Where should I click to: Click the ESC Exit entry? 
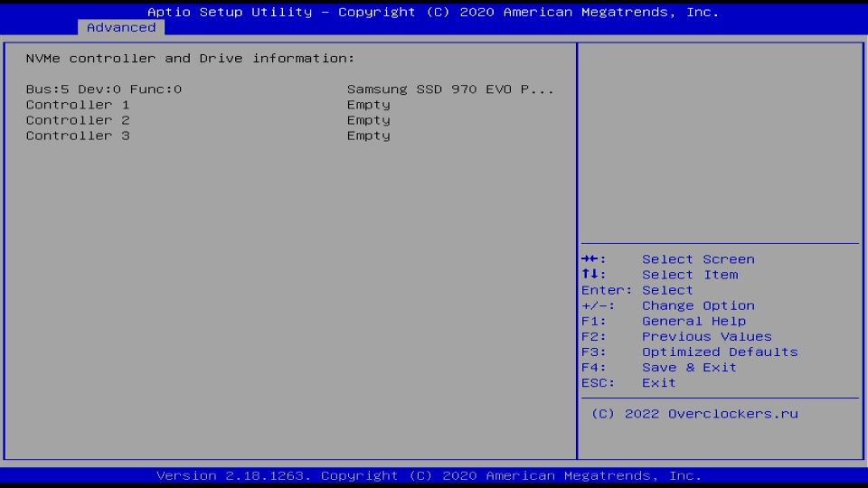[x=629, y=383]
